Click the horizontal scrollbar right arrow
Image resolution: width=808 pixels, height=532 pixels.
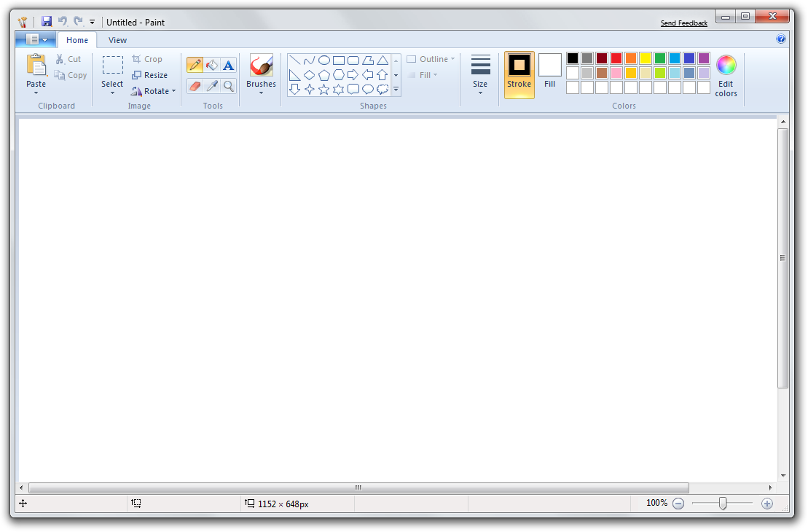(x=770, y=488)
